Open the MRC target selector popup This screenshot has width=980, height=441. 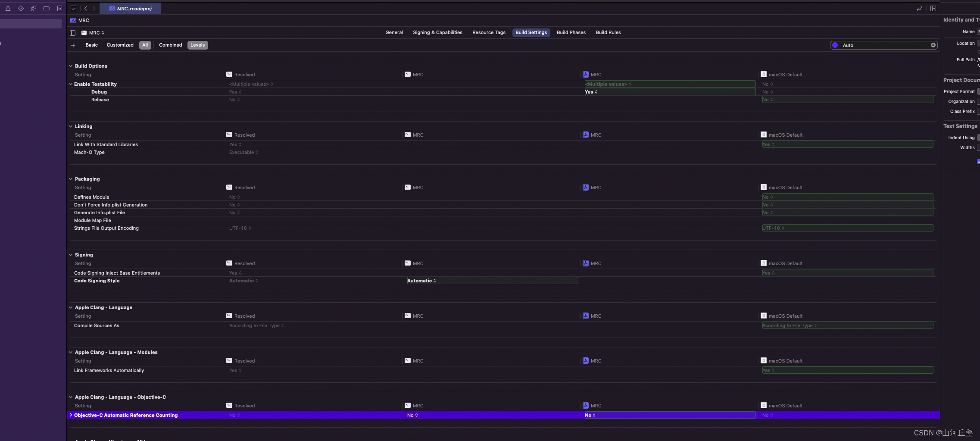pyautogui.click(x=93, y=33)
